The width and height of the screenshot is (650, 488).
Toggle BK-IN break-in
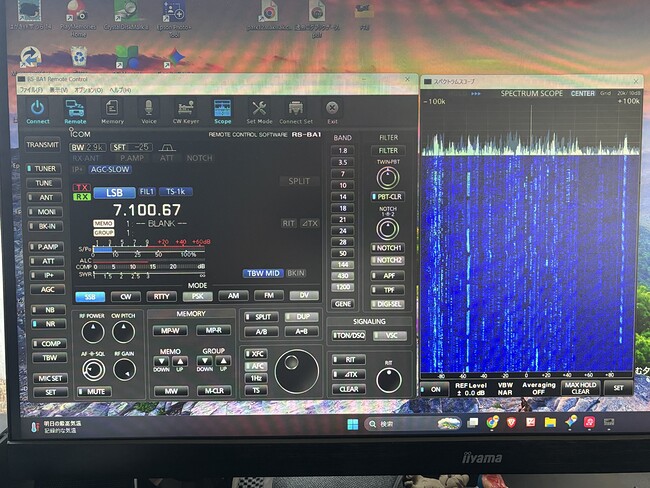click(46, 226)
